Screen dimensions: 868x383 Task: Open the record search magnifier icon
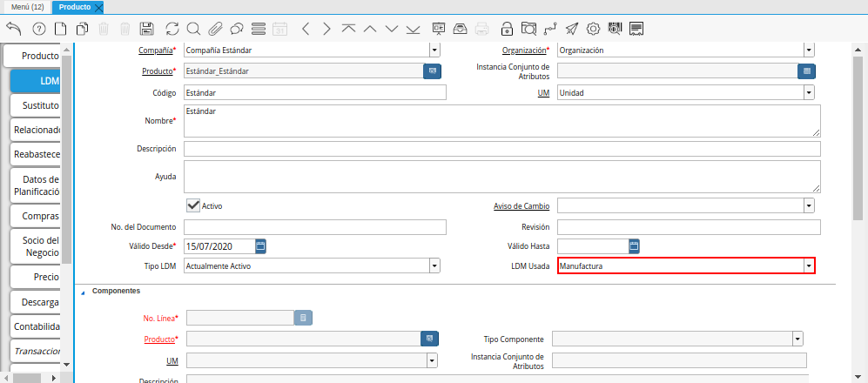[193, 29]
